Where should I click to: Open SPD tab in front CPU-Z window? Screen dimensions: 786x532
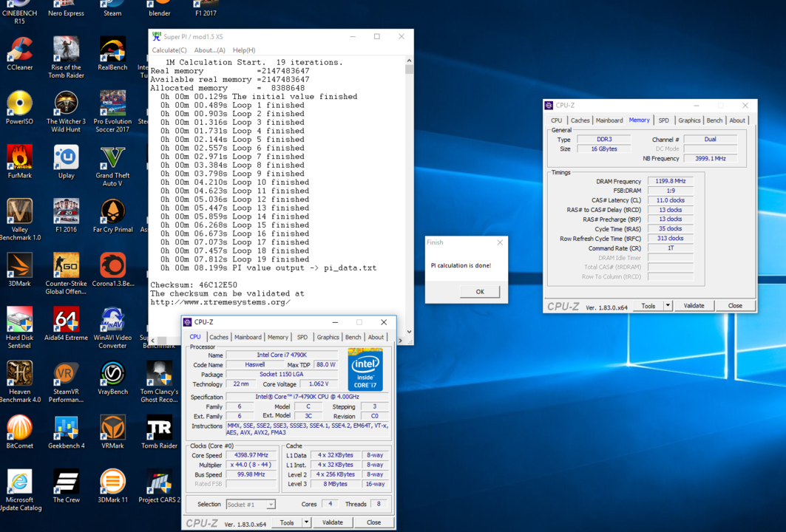tap(302, 337)
